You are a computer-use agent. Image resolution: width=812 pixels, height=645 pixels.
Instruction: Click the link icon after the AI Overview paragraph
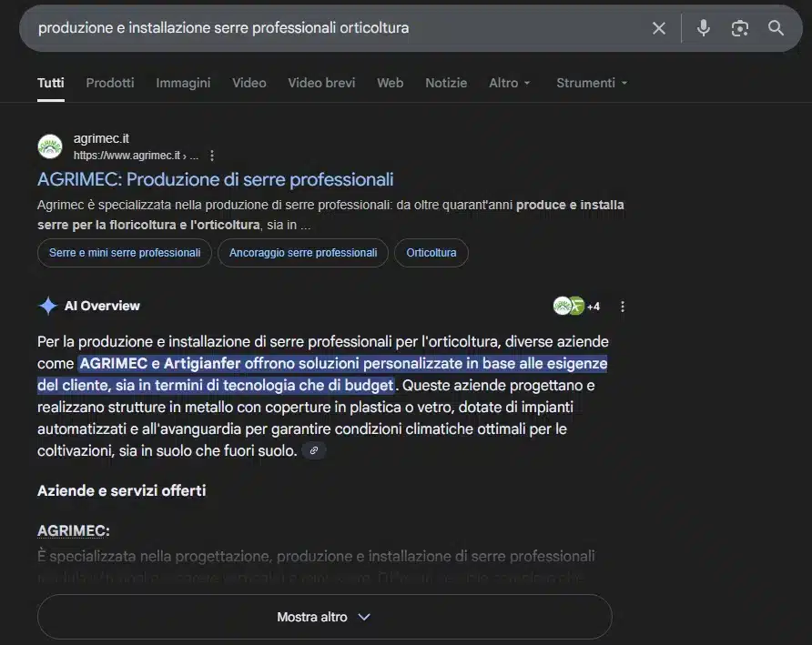pyautogui.click(x=313, y=449)
